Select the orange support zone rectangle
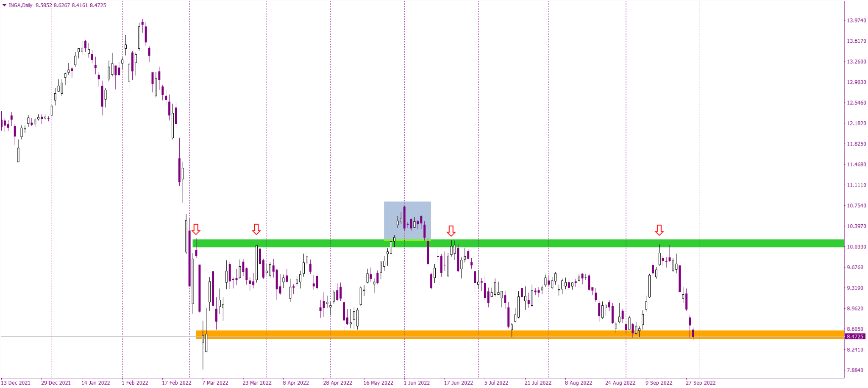 click(520, 335)
